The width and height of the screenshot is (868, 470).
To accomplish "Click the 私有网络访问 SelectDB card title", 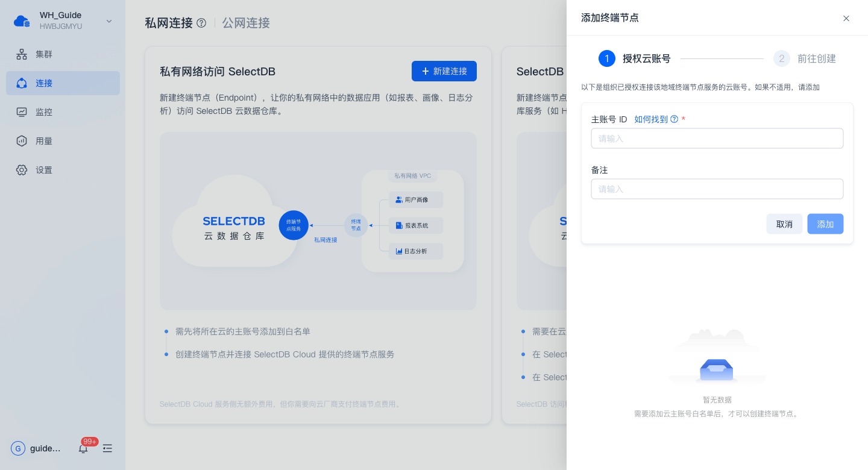I will pos(218,72).
